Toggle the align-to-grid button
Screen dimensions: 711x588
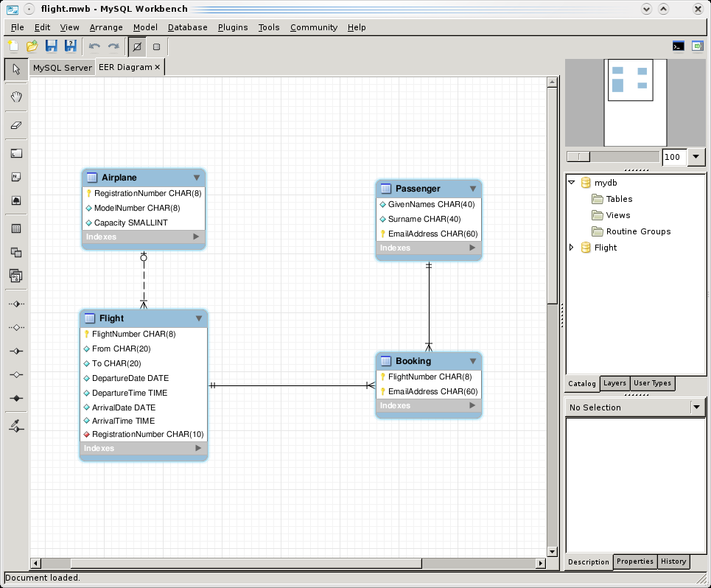click(x=156, y=46)
